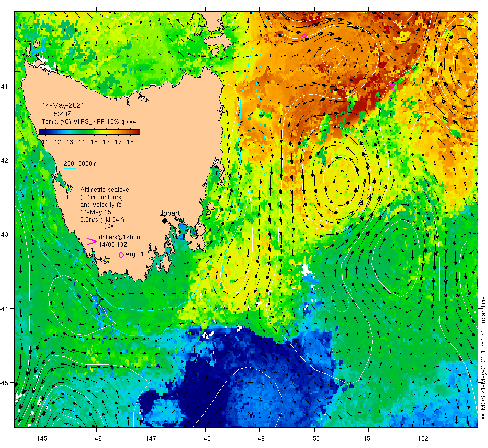This screenshot has width=488, height=448.
Task: Click 'Altimetric sealevel' legend text
Action: 106,190
